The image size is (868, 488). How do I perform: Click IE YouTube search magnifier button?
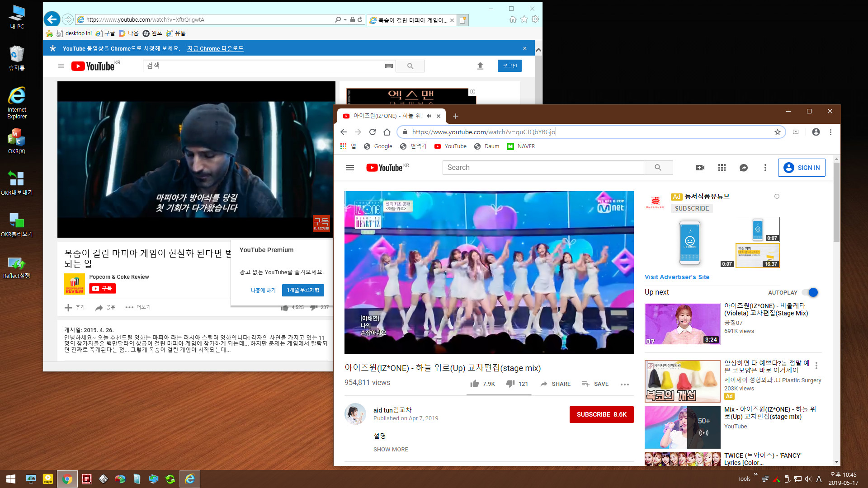tap(410, 66)
